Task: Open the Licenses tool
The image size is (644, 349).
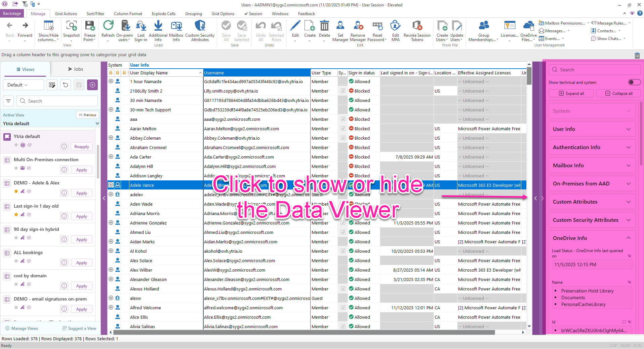Action: 509,30
